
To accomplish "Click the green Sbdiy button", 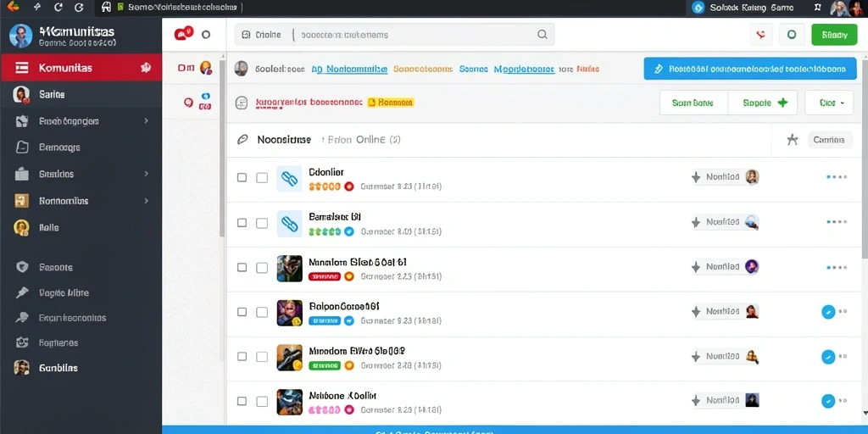I will click(x=834, y=34).
